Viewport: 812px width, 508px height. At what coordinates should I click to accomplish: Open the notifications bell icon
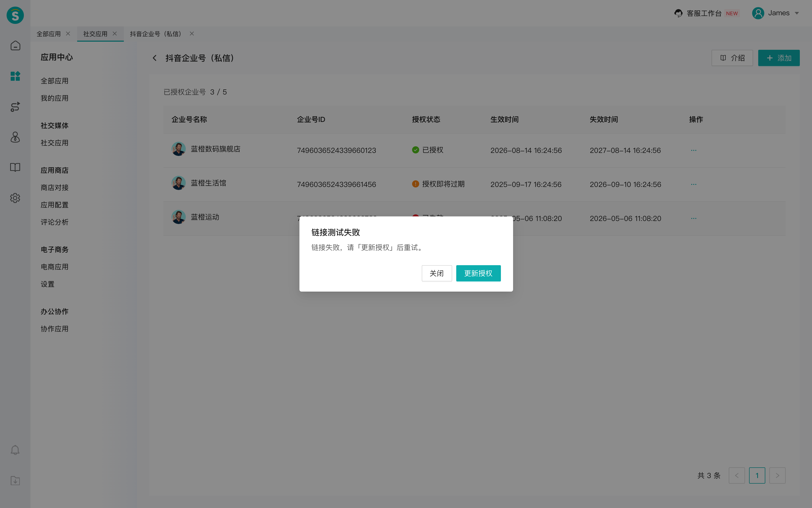pyautogui.click(x=15, y=450)
